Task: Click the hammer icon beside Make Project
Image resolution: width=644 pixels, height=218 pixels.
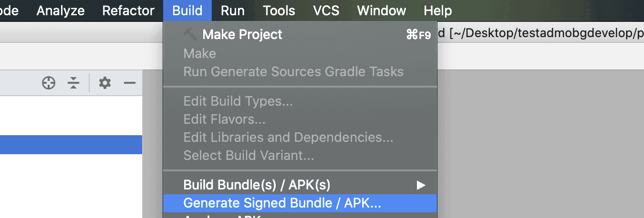Action: pyautogui.click(x=190, y=34)
